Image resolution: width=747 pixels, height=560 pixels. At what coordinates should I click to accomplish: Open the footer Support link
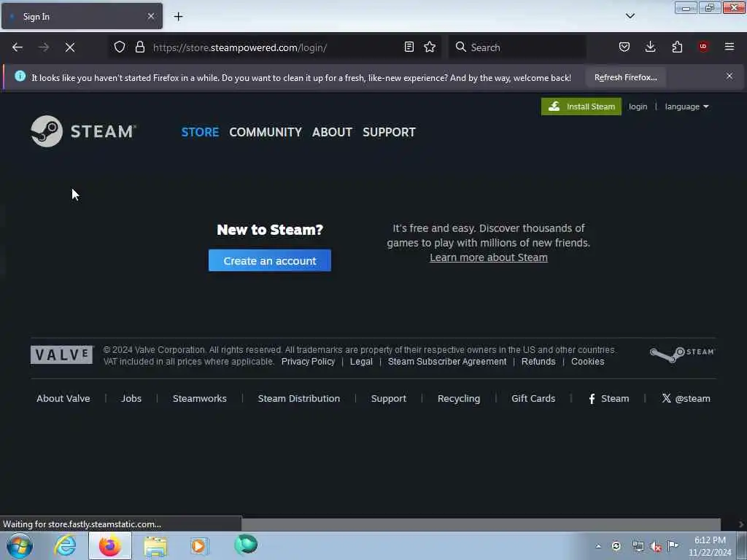[x=389, y=399]
